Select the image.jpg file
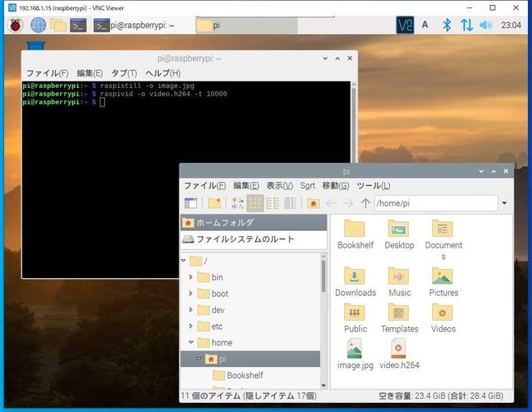This screenshot has width=532, height=412. (355, 355)
